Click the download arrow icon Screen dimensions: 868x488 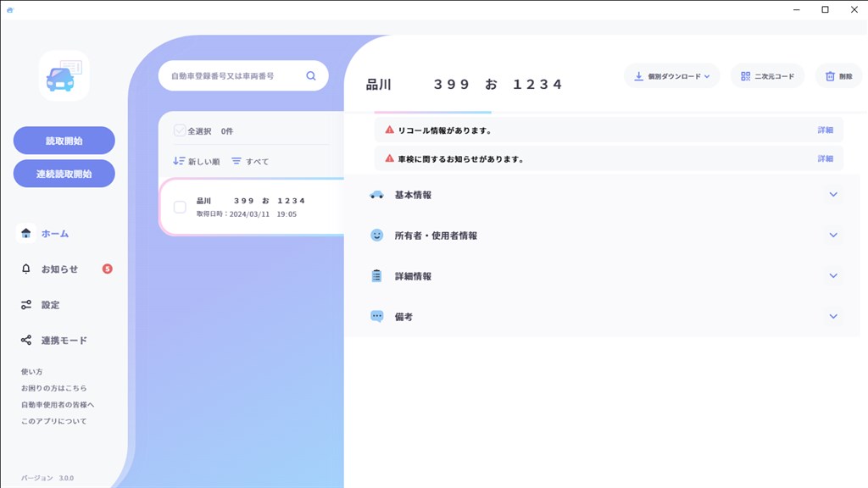[639, 76]
